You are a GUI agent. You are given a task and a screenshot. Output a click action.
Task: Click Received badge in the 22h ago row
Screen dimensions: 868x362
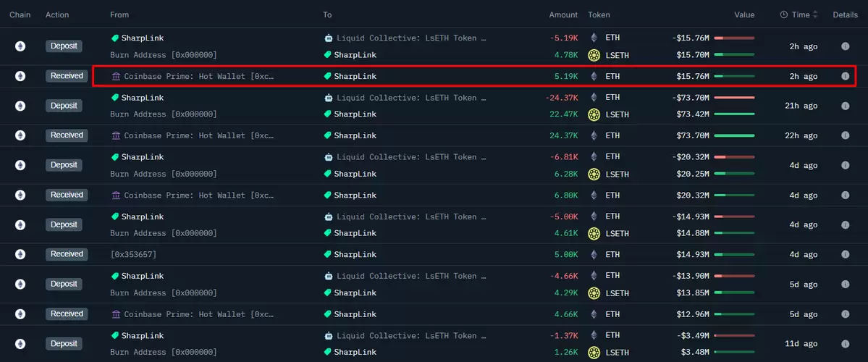coord(67,135)
